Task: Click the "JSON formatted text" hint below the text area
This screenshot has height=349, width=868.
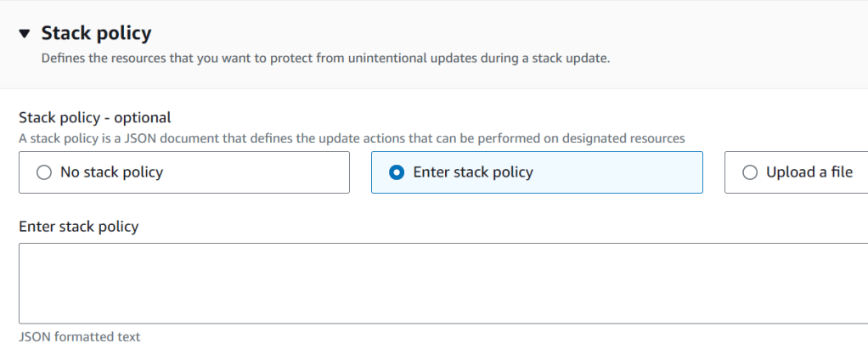Action: 79,337
